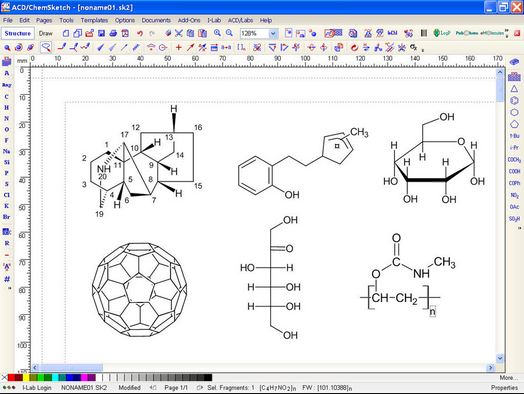Click the Cut scissors icon
The width and height of the screenshot is (524, 394).
pos(179,33)
